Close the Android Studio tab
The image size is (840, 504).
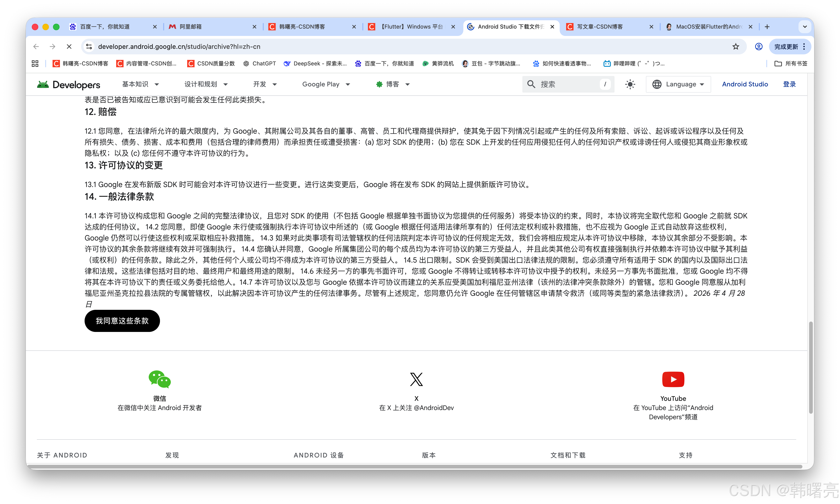[x=552, y=27]
